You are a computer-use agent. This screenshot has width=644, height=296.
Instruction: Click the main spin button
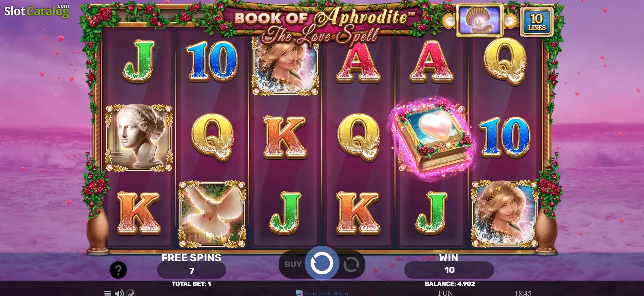(322, 263)
